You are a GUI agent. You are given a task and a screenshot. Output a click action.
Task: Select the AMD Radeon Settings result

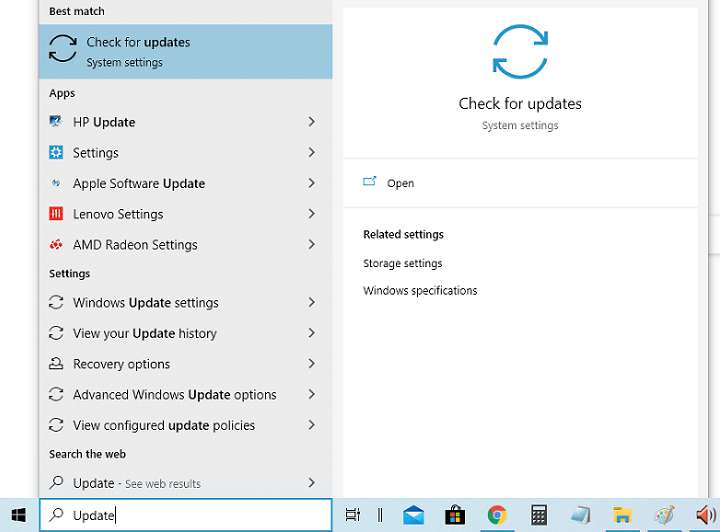[186, 245]
